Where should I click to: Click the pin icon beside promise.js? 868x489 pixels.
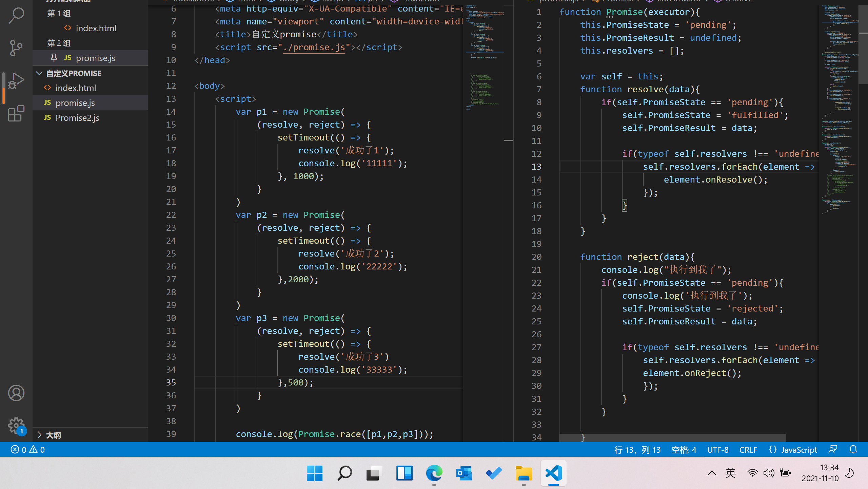pyautogui.click(x=54, y=58)
